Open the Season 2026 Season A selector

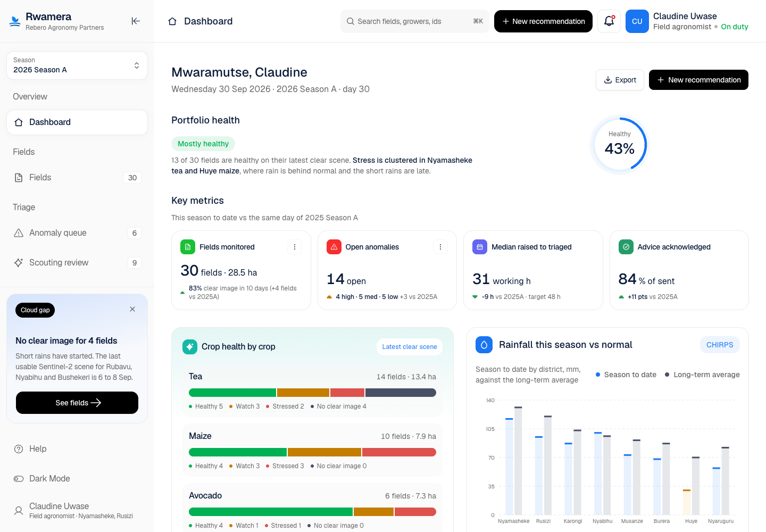(77, 65)
